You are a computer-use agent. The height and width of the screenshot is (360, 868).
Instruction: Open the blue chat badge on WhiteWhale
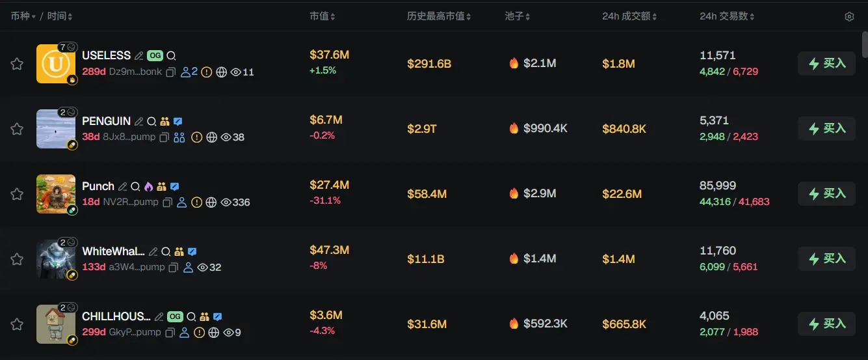point(192,251)
